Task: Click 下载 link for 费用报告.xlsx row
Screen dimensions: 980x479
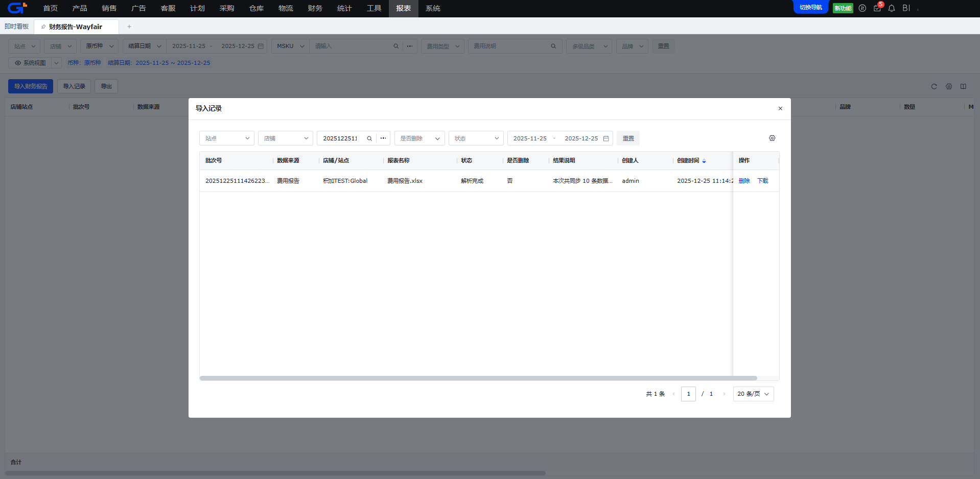Action: coord(763,181)
